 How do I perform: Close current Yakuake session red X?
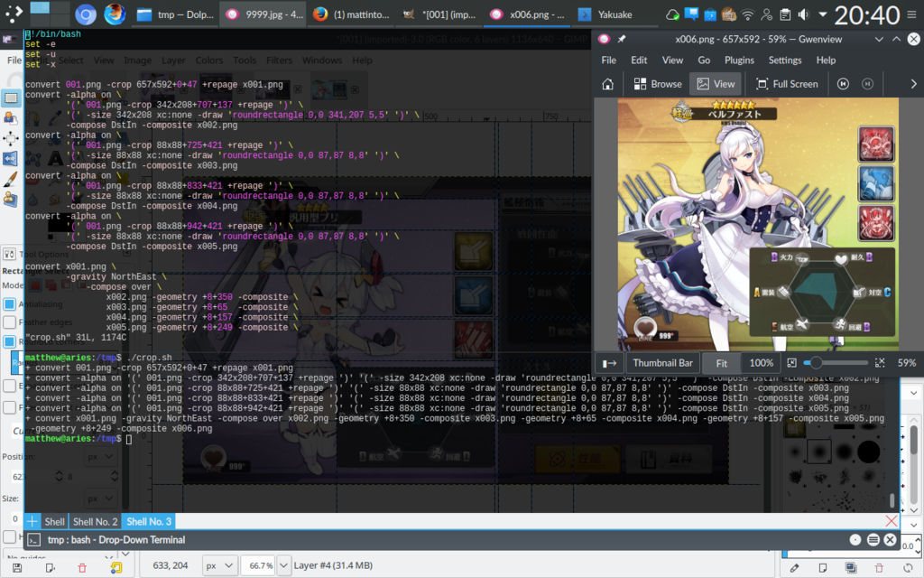point(891,521)
